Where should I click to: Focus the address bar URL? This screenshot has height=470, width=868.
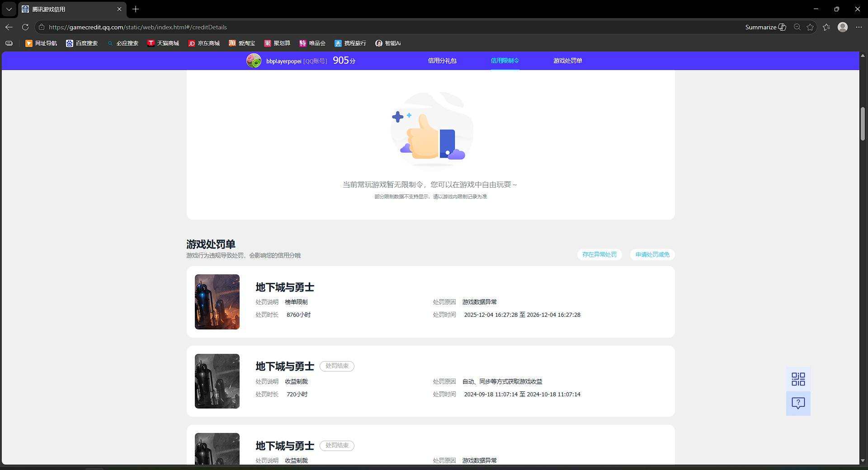(138, 27)
